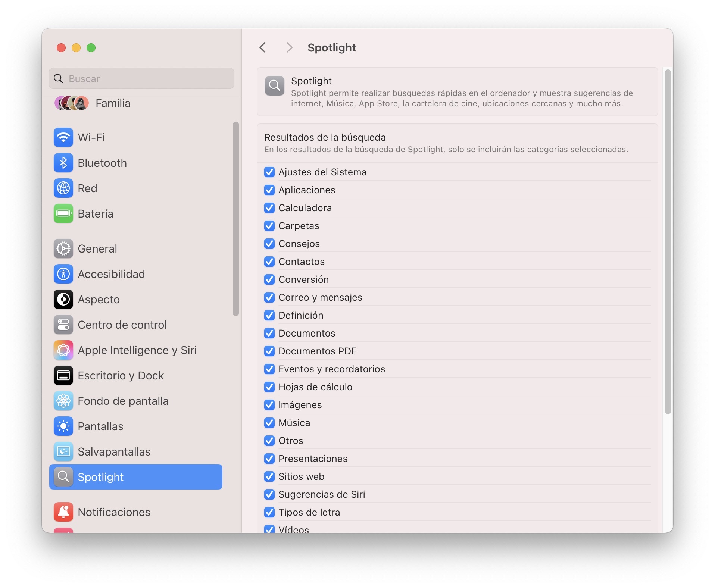
Task: Uncheck Ajustes del Sistema checkbox
Action: click(269, 172)
